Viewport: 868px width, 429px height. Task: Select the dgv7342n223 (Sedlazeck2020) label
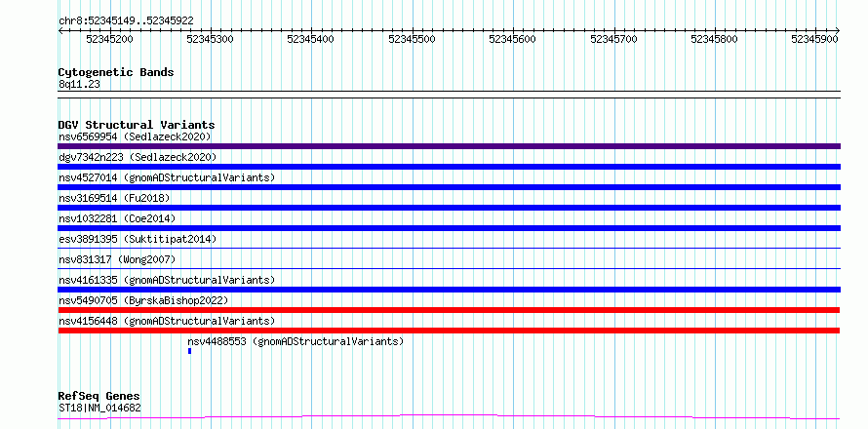point(138,157)
